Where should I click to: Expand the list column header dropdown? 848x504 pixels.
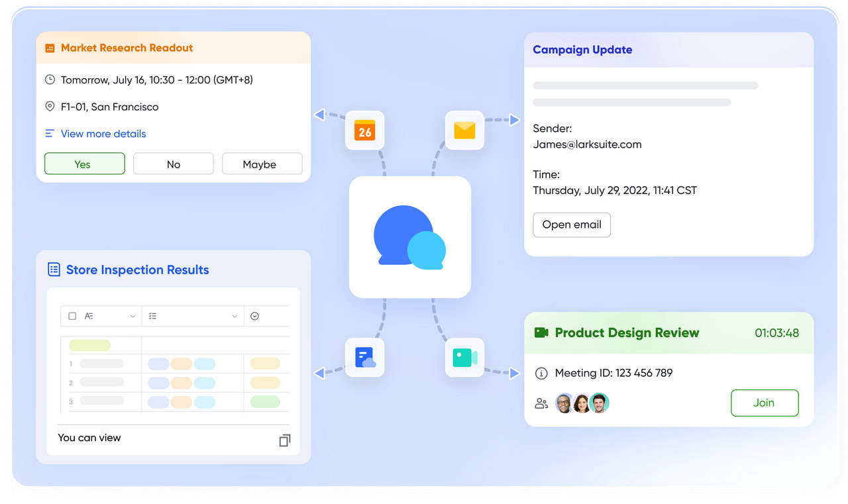[x=235, y=317]
